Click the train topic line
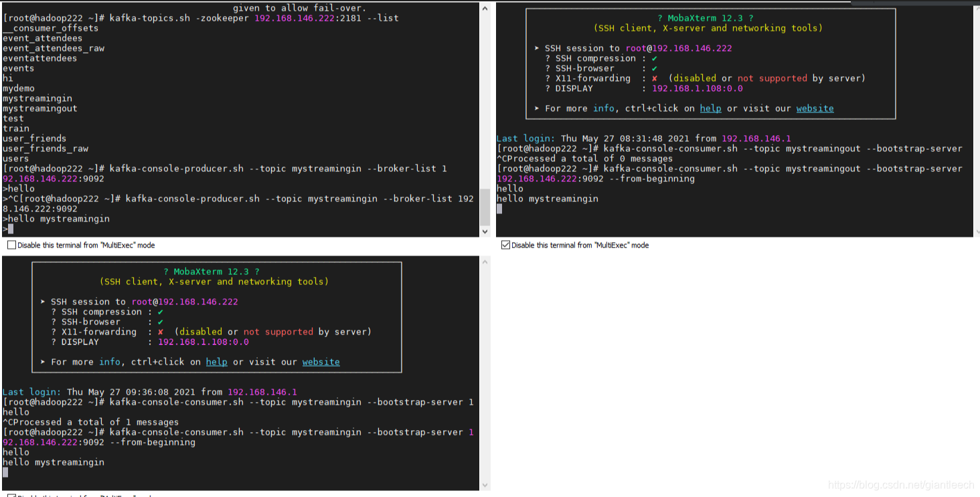 pos(16,128)
